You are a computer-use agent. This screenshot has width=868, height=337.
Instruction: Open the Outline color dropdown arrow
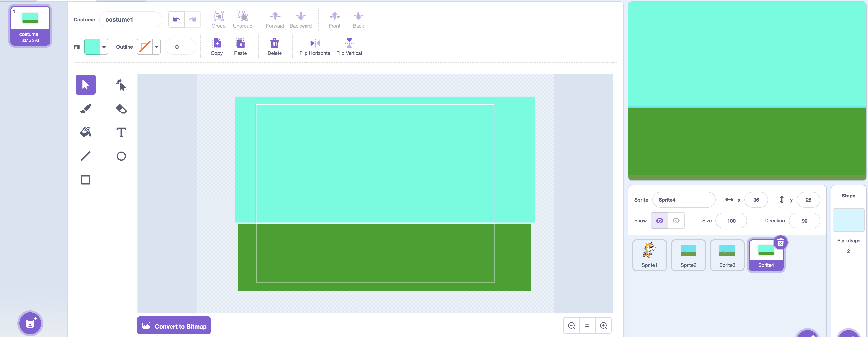(156, 47)
